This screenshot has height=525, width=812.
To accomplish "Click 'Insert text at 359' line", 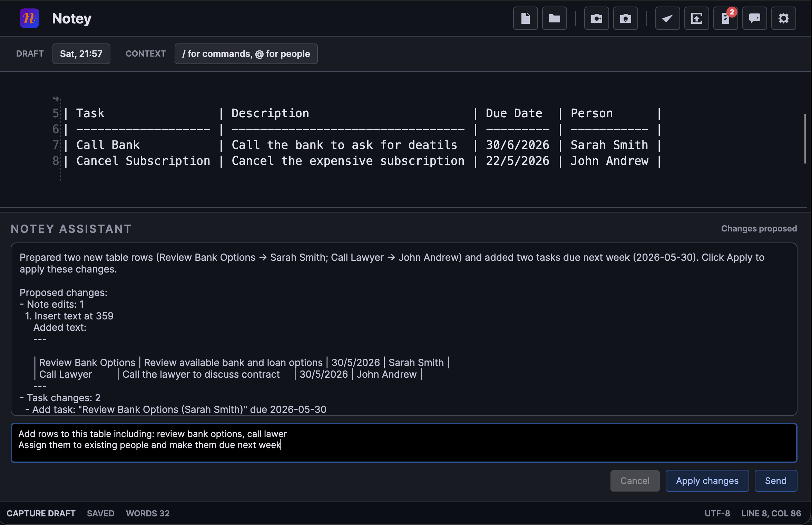I will point(69,316).
